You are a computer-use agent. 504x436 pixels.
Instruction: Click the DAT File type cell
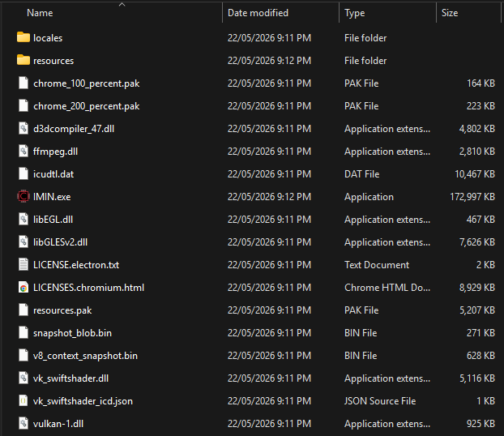click(362, 174)
